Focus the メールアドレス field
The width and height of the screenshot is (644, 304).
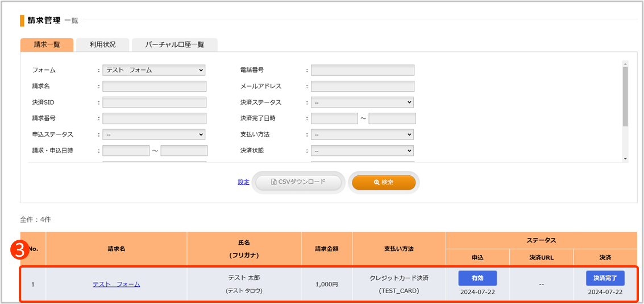click(362, 87)
